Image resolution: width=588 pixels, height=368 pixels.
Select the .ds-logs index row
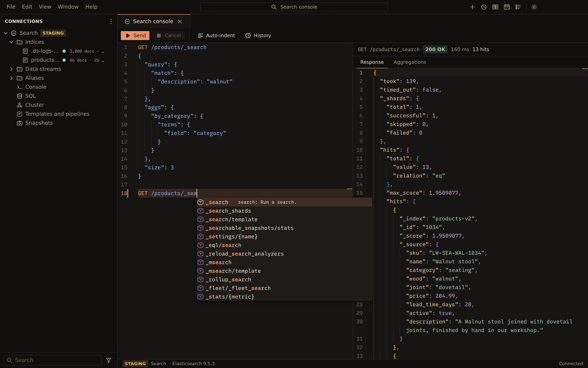click(x=59, y=51)
